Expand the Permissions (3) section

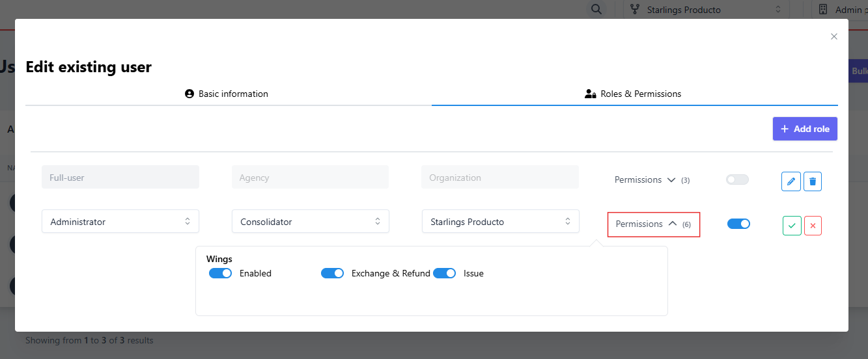coord(651,180)
